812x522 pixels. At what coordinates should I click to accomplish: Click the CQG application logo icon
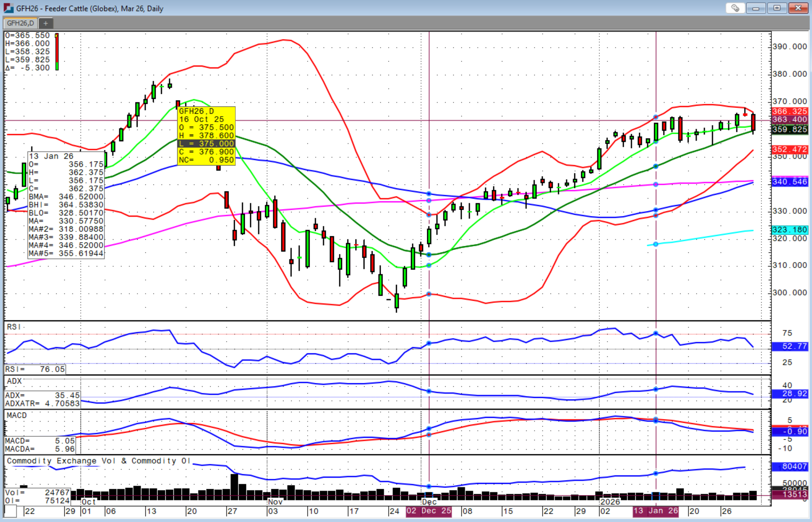coord(8,8)
